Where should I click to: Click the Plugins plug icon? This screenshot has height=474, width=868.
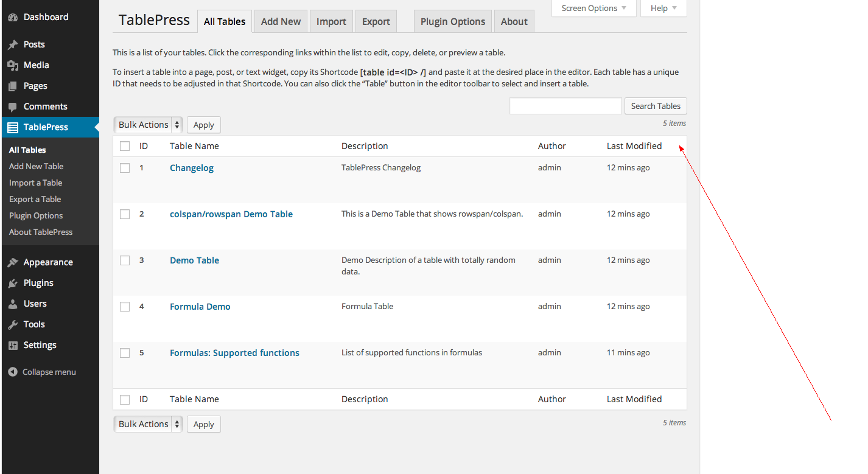(13, 283)
